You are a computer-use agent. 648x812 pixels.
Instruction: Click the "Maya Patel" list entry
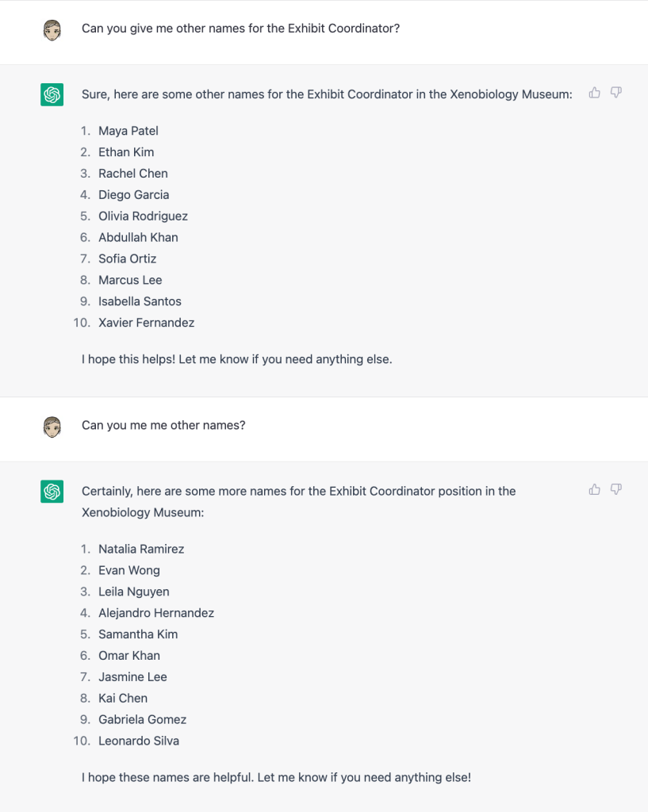pos(128,131)
